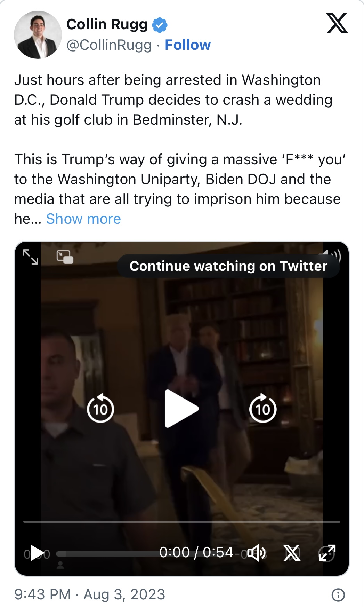The height and width of the screenshot is (607, 364).
Task: Skip forward 10 seconds
Action: click(x=263, y=408)
